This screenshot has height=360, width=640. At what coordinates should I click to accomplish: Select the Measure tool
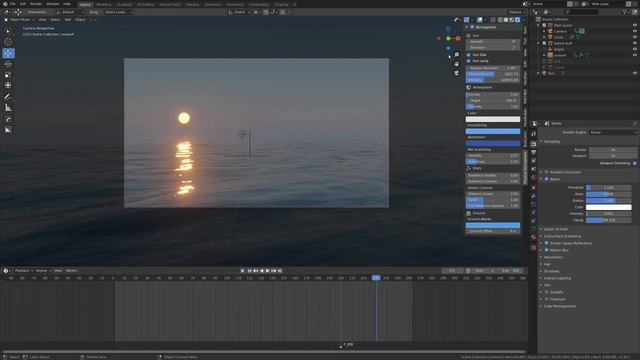pos(8,108)
